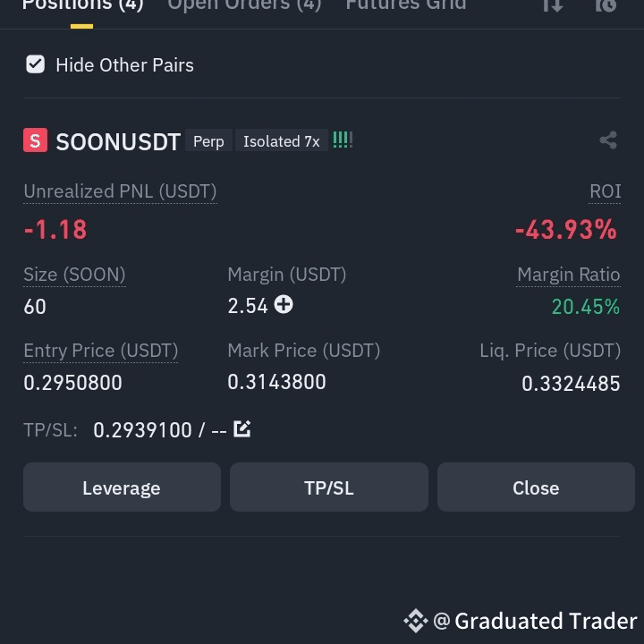Tap the Isolated 7x margin badge
This screenshot has width=644, height=644.
point(282,141)
